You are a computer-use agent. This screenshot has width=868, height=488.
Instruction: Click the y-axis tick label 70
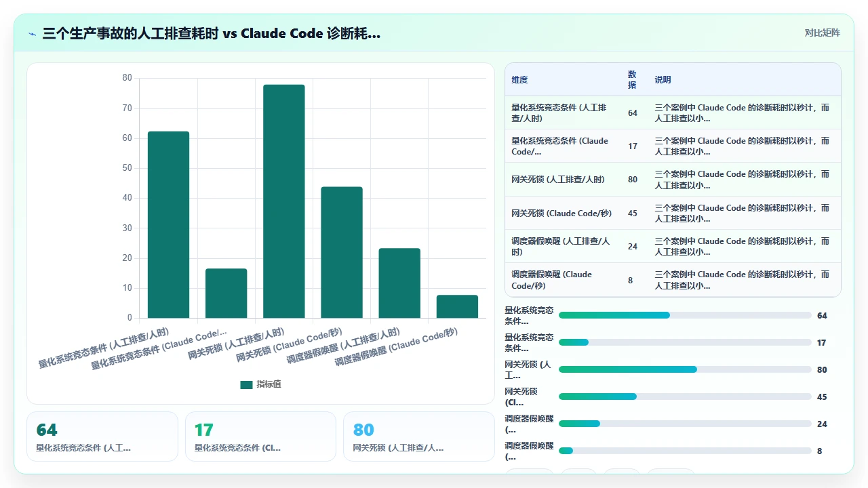pos(127,108)
